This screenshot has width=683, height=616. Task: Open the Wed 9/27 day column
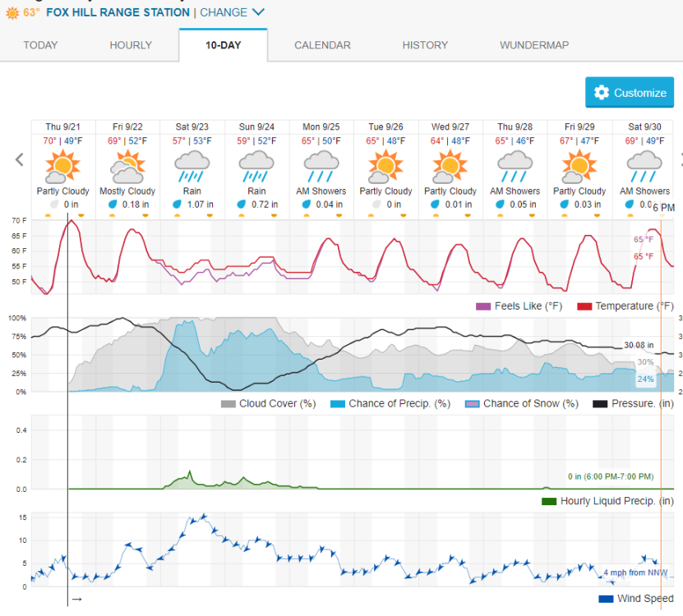click(x=450, y=169)
